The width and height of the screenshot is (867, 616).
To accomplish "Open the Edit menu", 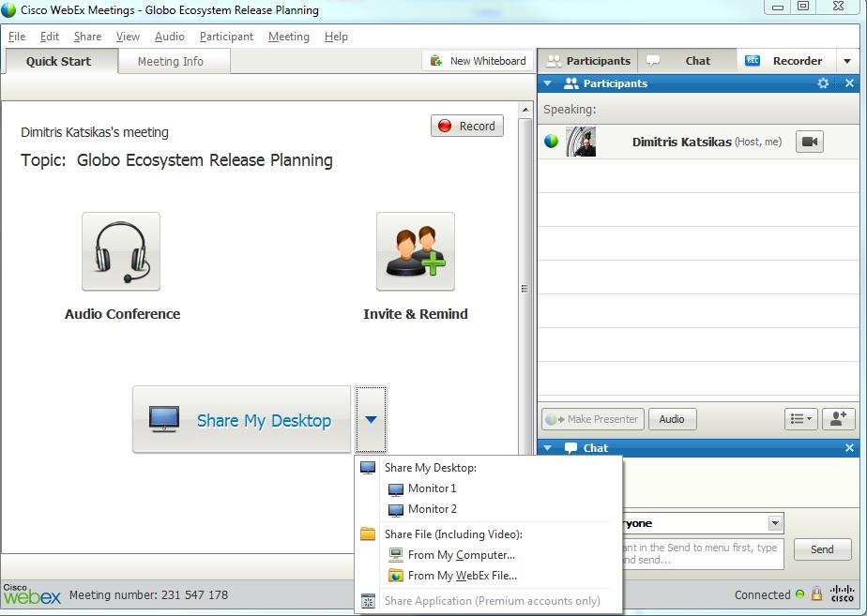I will tap(49, 37).
